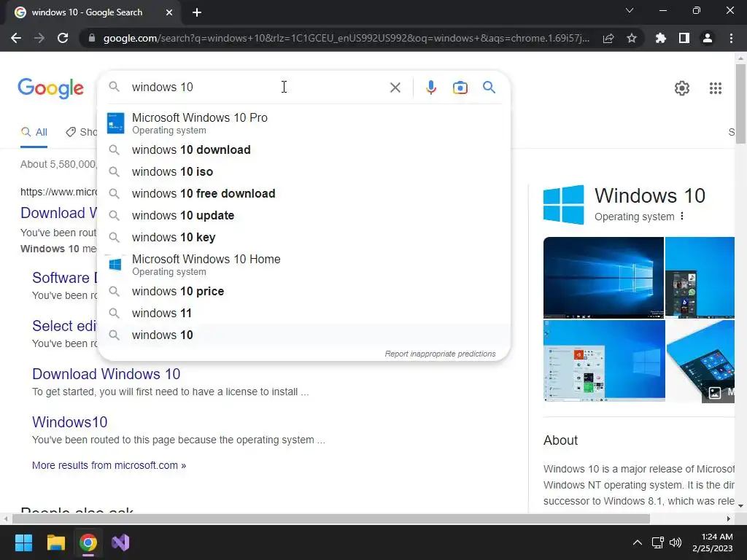The width and height of the screenshot is (747, 560).
Task: Choose suggestion windows 10 download
Action: tap(304, 149)
